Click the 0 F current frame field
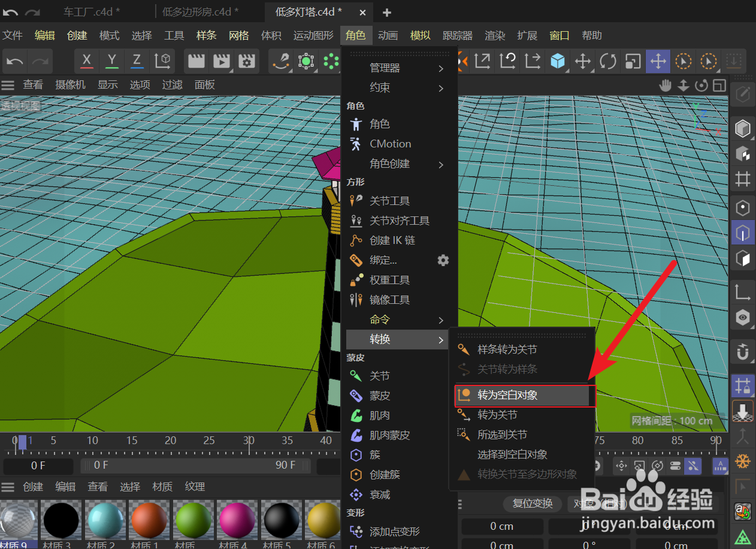The image size is (756, 549). 38,465
